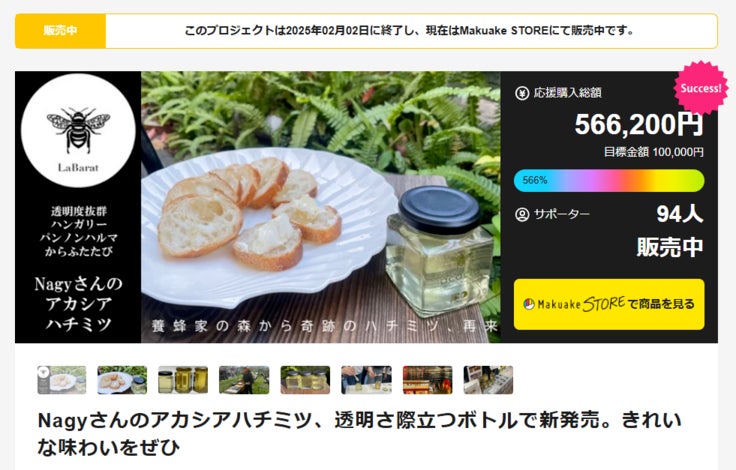Click the Makuake logo icon on yellow button

(x=529, y=304)
